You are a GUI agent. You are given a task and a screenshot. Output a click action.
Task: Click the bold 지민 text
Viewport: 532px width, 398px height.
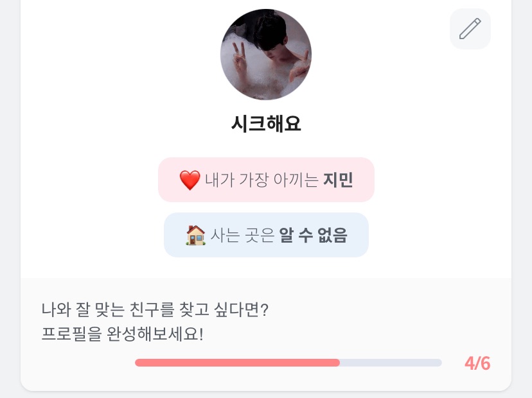point(338,180)
